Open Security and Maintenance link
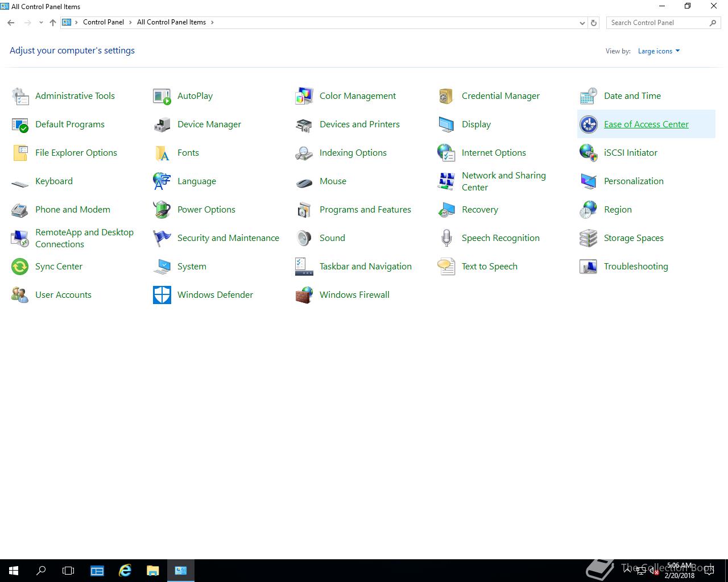The image size is (728, 582). pos(228,238)
